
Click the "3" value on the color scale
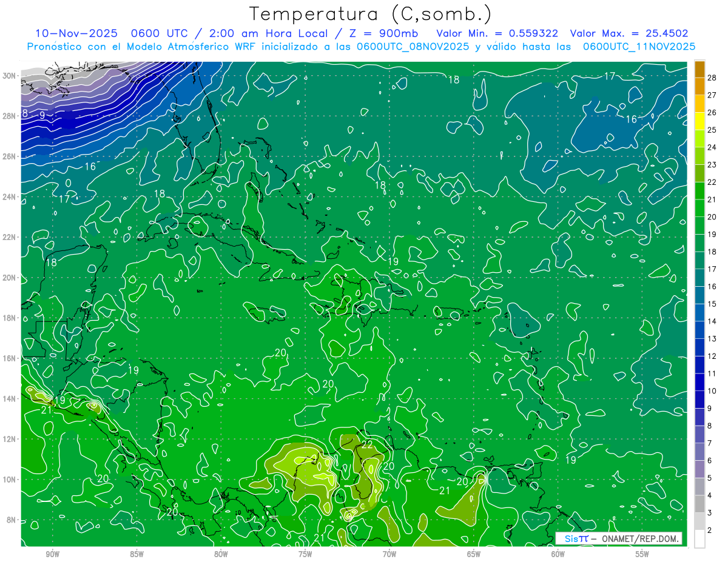point(710,513)
